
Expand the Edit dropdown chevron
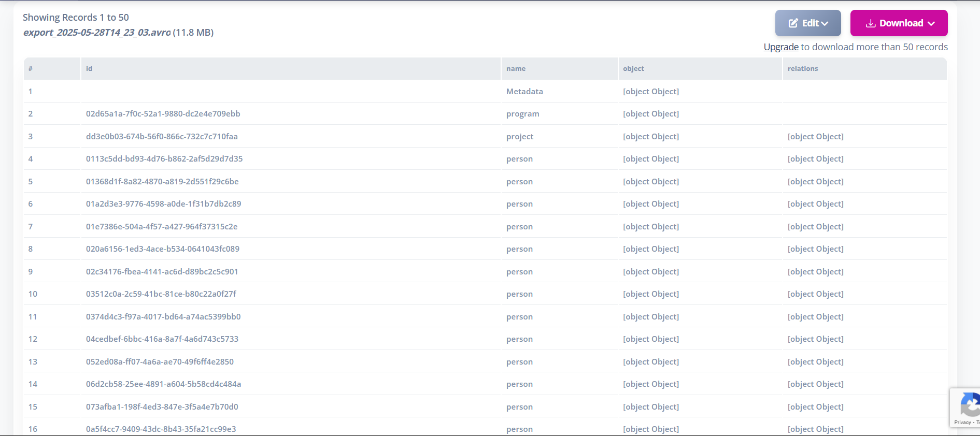[825, 23]
